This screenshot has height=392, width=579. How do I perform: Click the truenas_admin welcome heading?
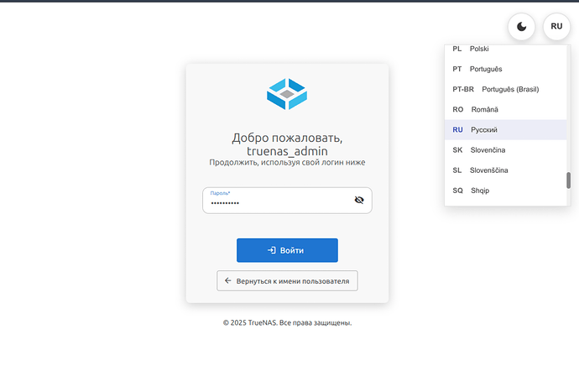(x=287, y=150)
